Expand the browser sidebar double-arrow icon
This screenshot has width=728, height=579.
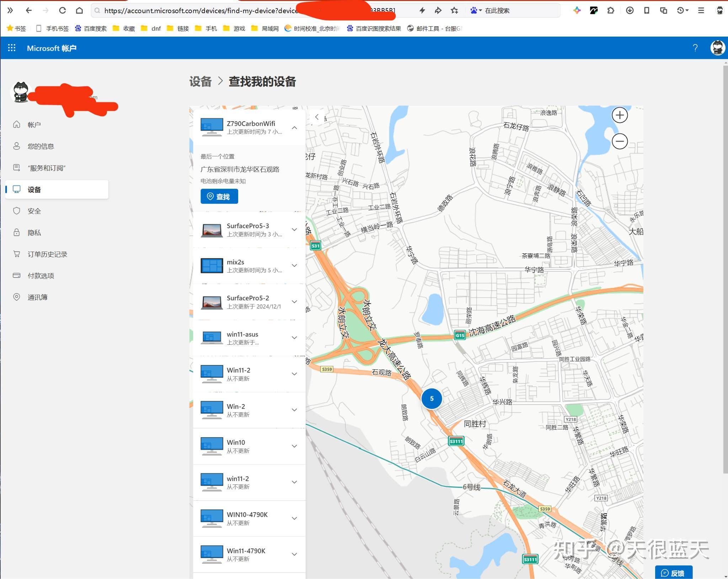[10, 11]
